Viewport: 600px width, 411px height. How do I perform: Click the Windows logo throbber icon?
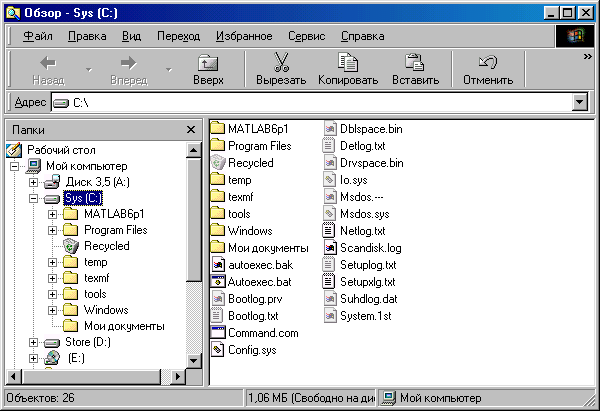(575, 36)
